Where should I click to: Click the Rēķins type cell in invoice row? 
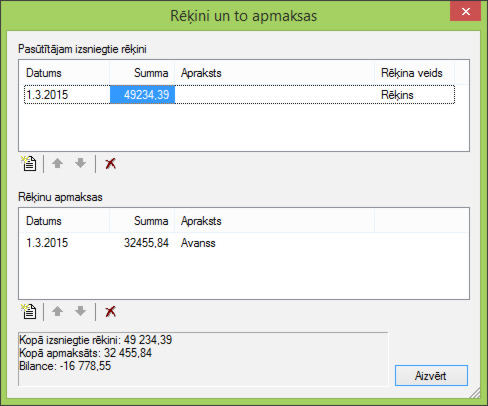397,95
